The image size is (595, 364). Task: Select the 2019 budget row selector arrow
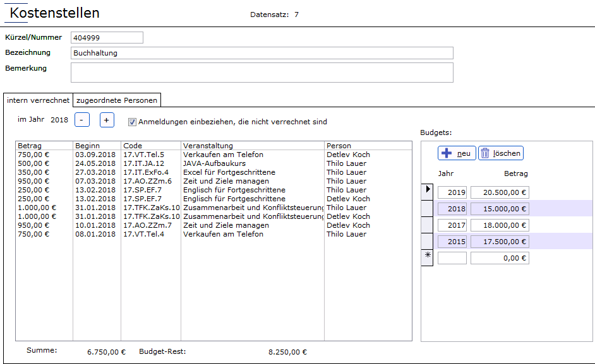point(427,191)
